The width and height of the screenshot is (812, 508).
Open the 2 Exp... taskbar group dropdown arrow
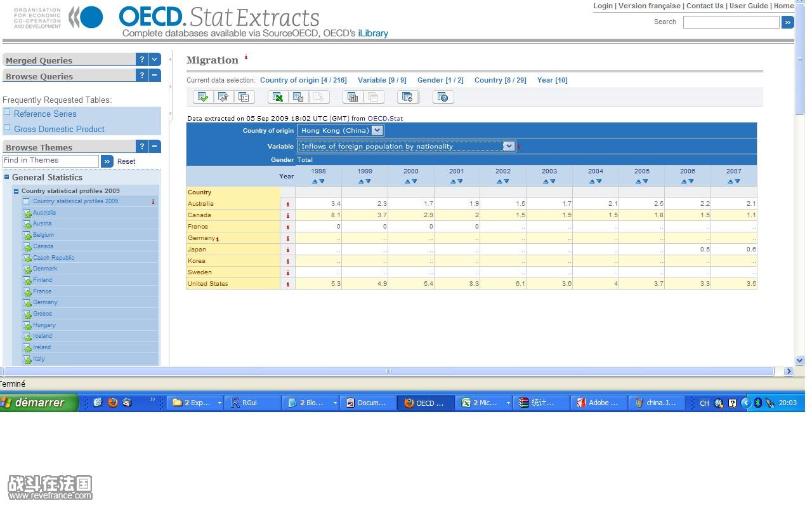pos(219,403)
